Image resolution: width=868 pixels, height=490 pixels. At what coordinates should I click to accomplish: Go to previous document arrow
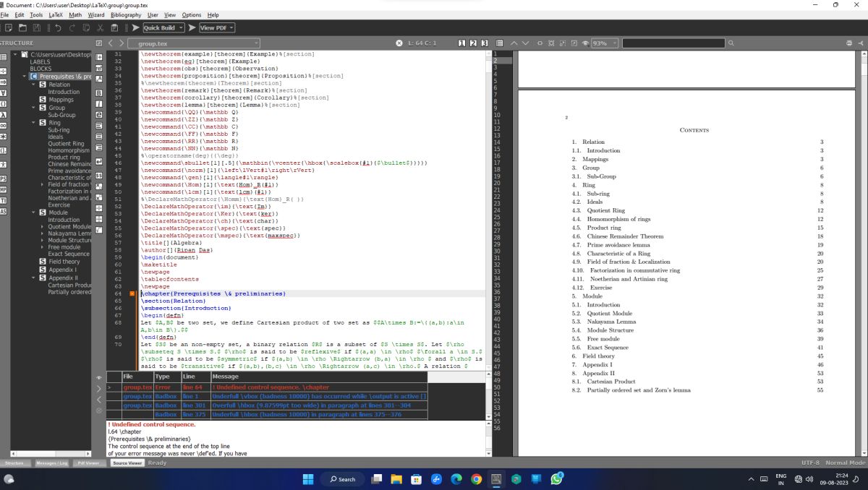[110, 43]
